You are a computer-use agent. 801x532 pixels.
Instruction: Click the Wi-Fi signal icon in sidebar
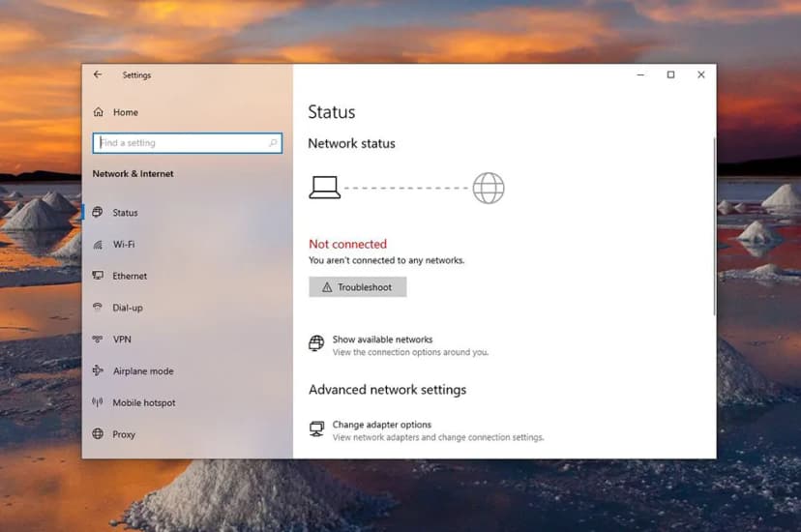tap(98, 245)
